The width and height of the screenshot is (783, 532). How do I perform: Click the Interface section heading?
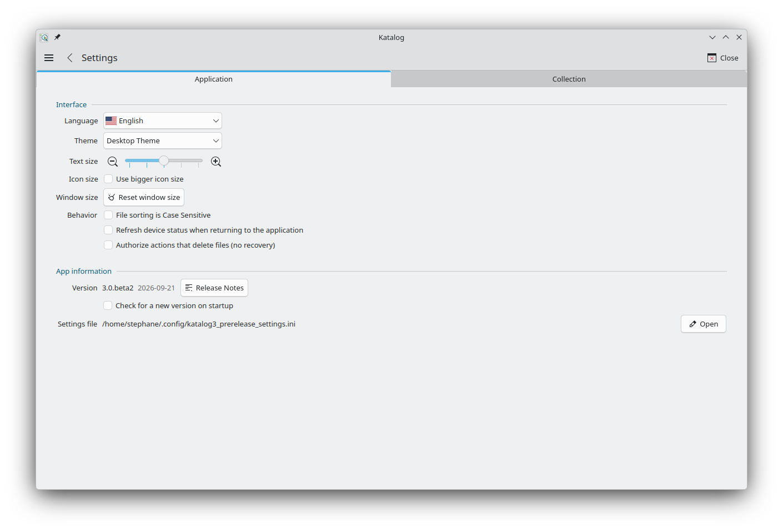(71, 104)
